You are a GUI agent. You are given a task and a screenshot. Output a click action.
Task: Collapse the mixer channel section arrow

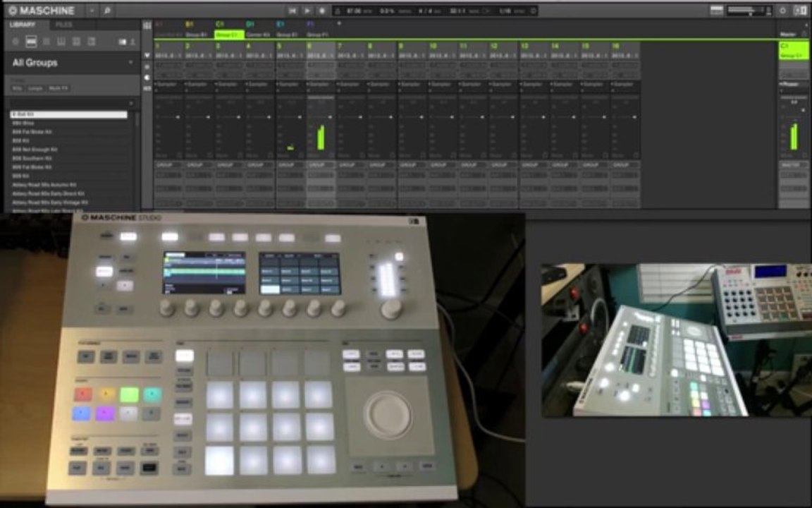click(x=147, y=55)
